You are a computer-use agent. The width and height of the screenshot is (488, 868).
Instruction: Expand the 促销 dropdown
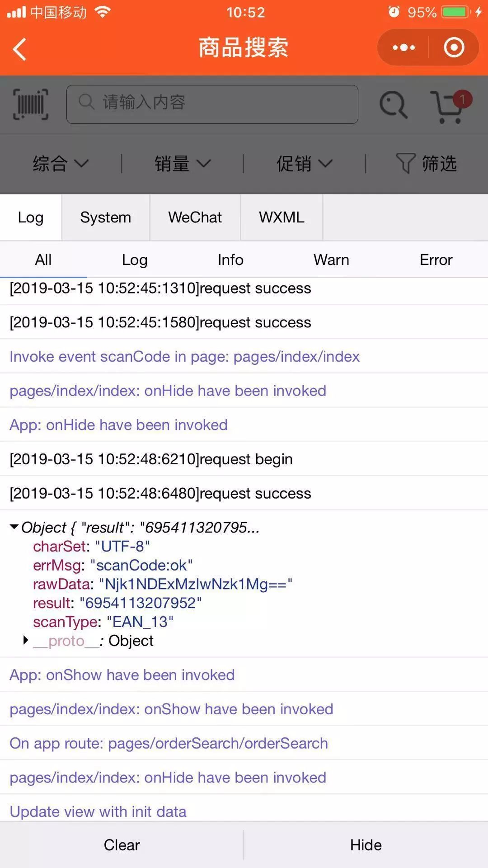[x=305, y=163]
